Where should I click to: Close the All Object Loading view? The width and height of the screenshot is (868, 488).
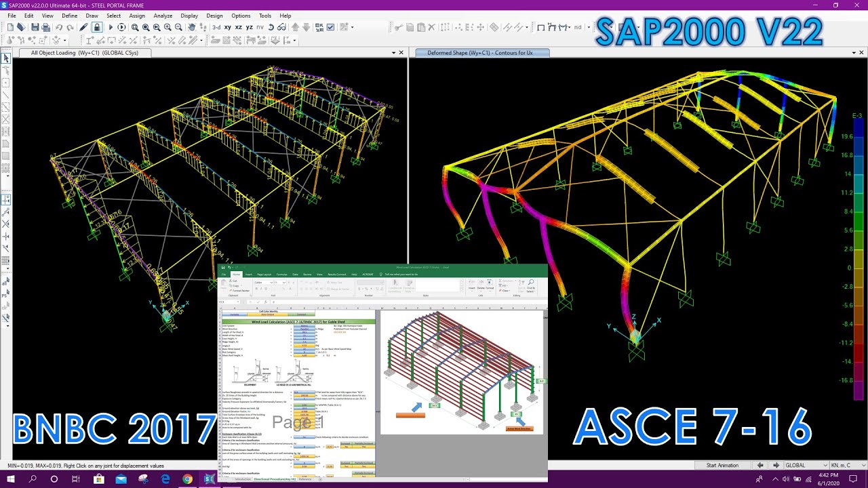401,53
